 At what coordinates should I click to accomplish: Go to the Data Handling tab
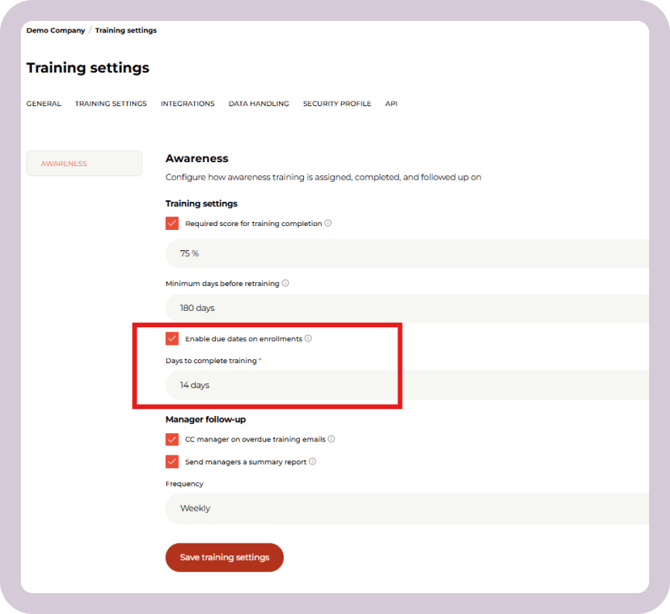(258, 104)
